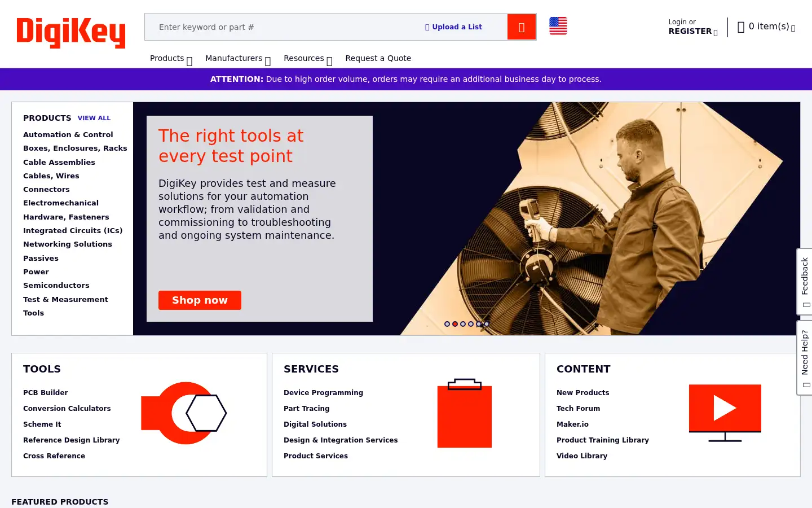
Task: Open Product Services link
Action: point(316,456)
